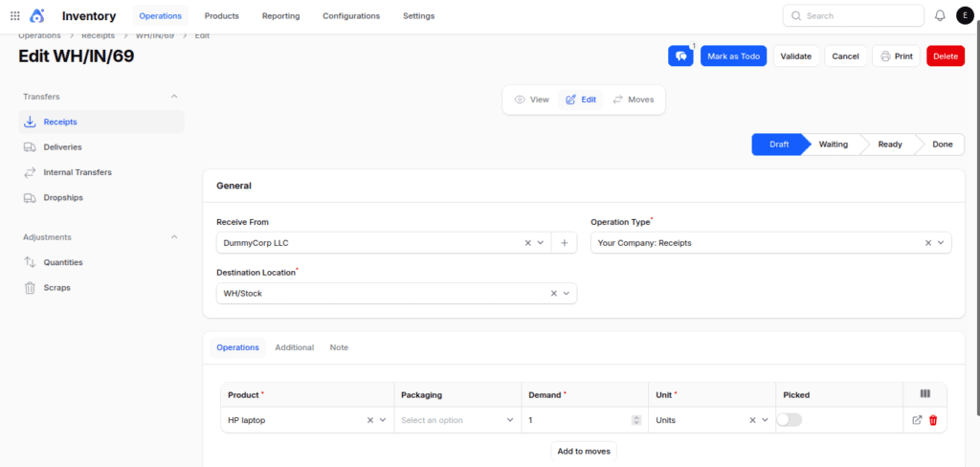The width and height of the screenshot is (980, 467).
Task: Click the Internal Transfers arrows icon
Action: point(30,172)
